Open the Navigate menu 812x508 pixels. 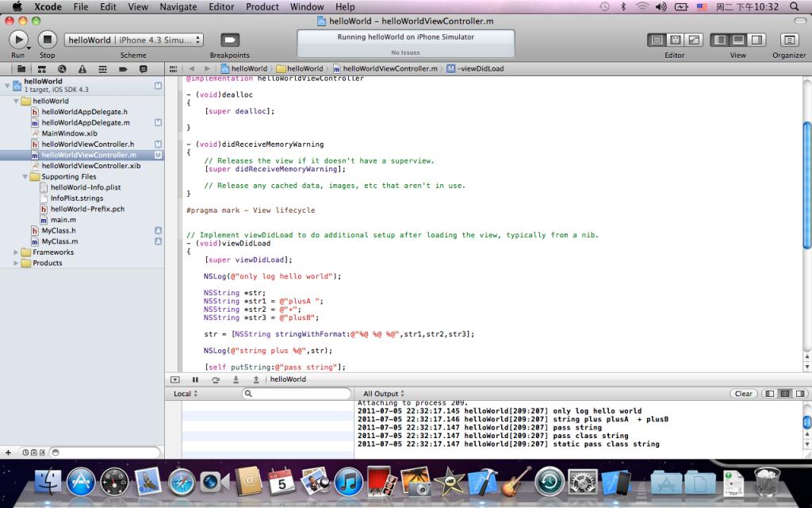178,6
